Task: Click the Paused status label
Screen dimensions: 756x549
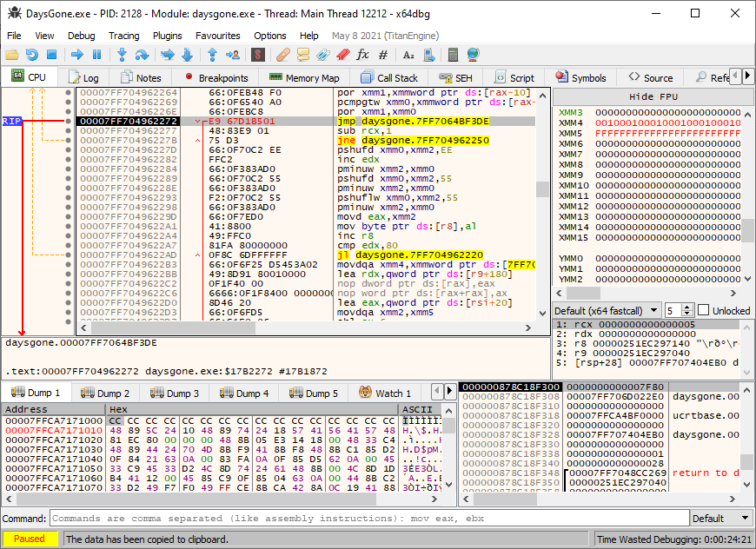Action: [30, 539]
